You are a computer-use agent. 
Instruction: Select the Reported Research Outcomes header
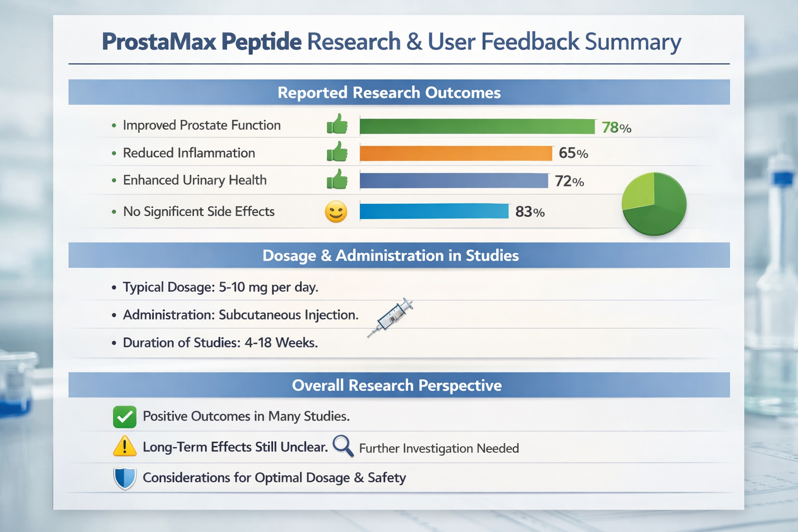(x=389, y=92)
